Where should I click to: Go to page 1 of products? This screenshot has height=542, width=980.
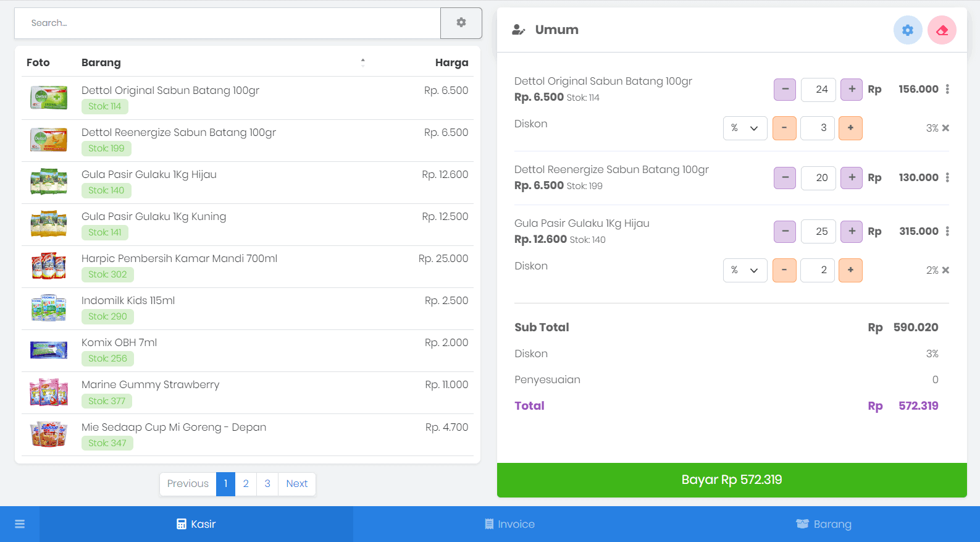coord(225,484)
